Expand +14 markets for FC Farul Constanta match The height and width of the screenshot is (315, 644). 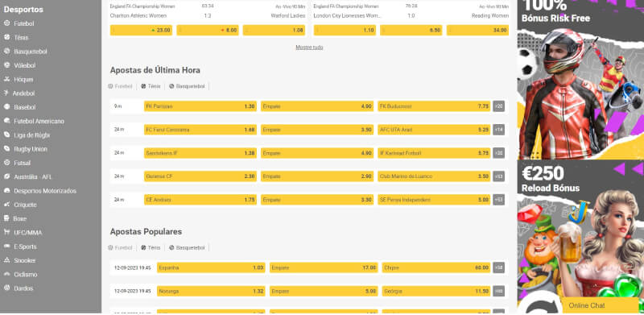pos(498,130)
